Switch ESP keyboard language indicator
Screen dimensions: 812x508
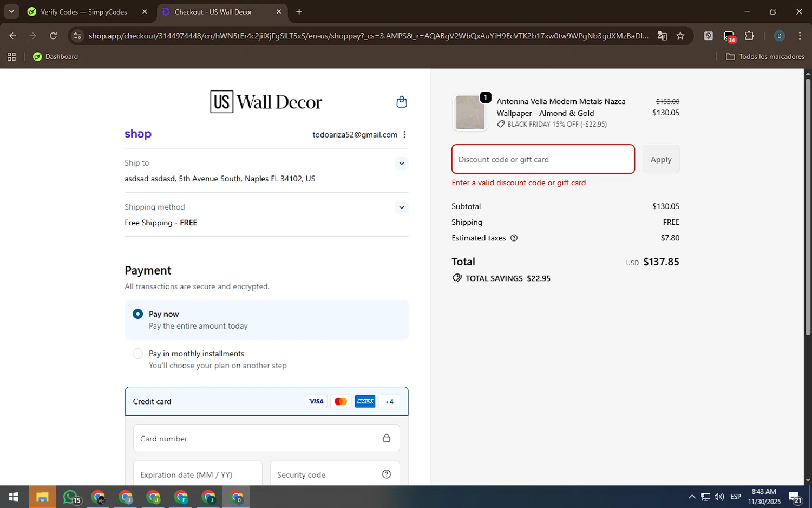735,497
